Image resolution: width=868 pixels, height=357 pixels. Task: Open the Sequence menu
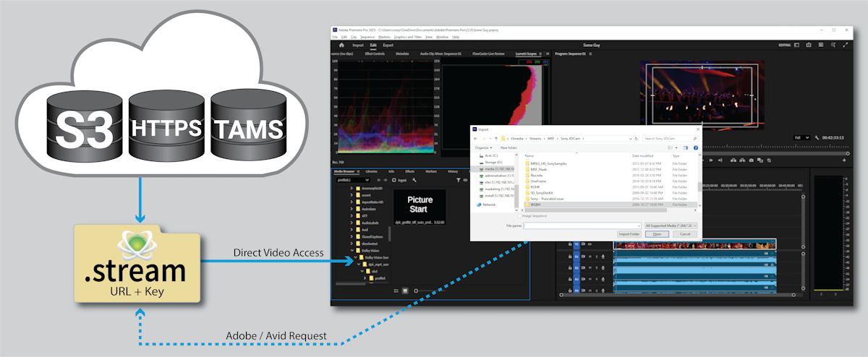pyautogui.click(x=367, y=36)
